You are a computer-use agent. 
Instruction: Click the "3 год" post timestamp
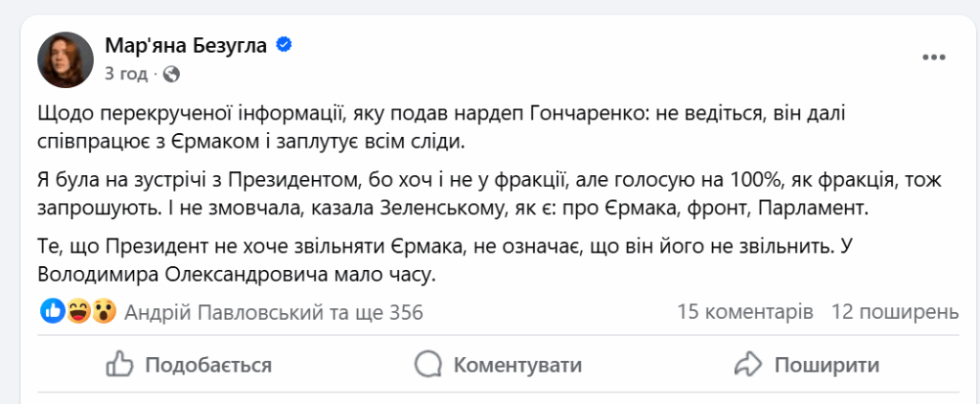click(x=125, y=73)
